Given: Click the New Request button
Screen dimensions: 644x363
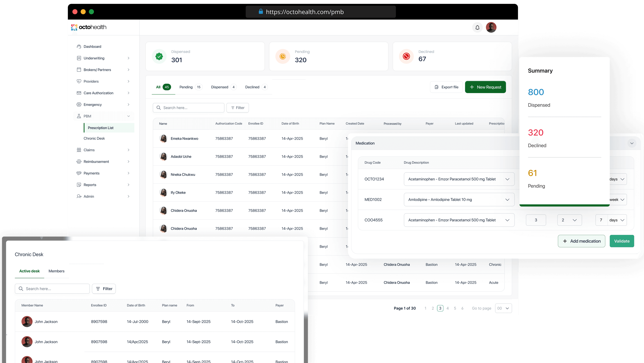Looking at the screenshot, I should pos(485,87).
